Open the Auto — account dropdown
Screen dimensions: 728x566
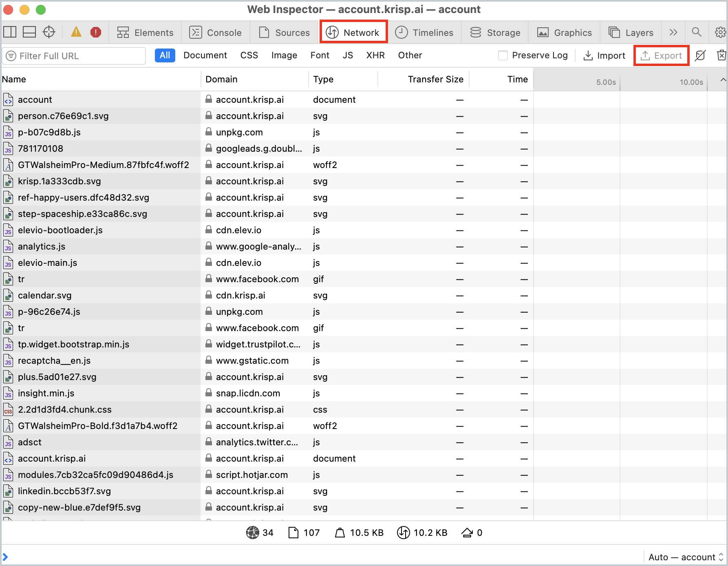click(682, 557)
